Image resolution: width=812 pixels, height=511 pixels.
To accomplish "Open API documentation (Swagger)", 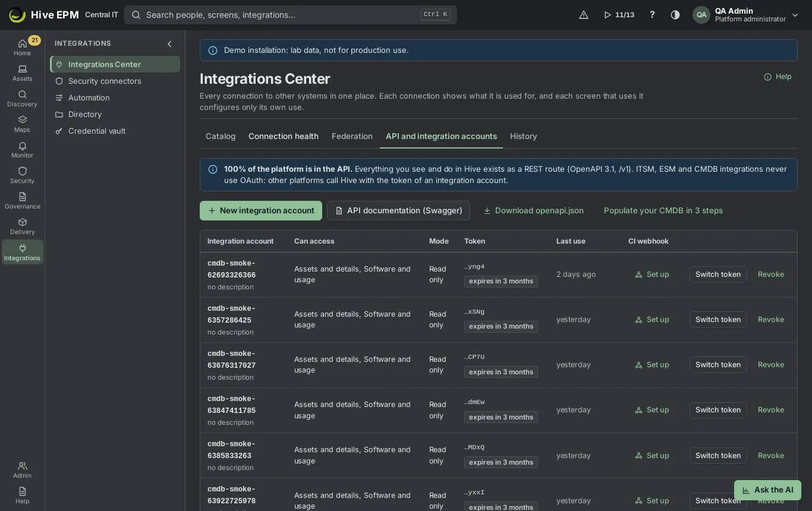I will (x=398, y=210).
